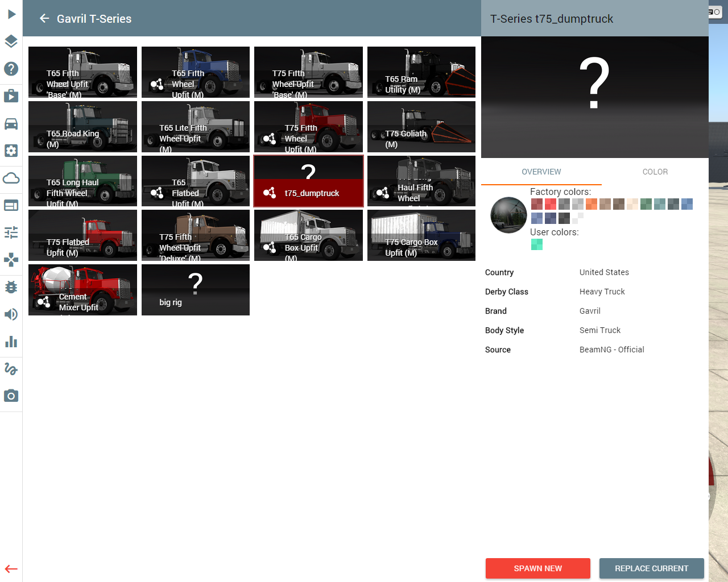Screen dimensions: 728x582
Task: Open the help question mark icon
Action: [x=11, y=69]
